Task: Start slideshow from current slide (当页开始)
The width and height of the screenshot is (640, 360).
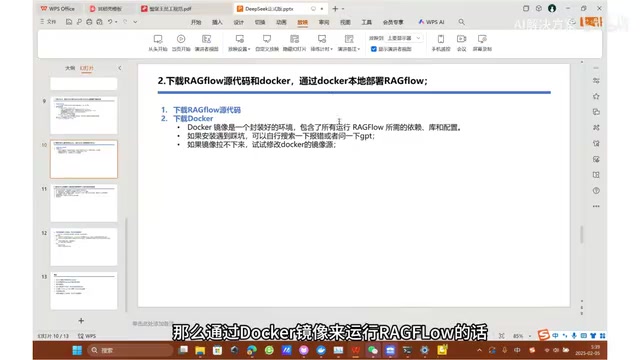Action: point(181,43)
